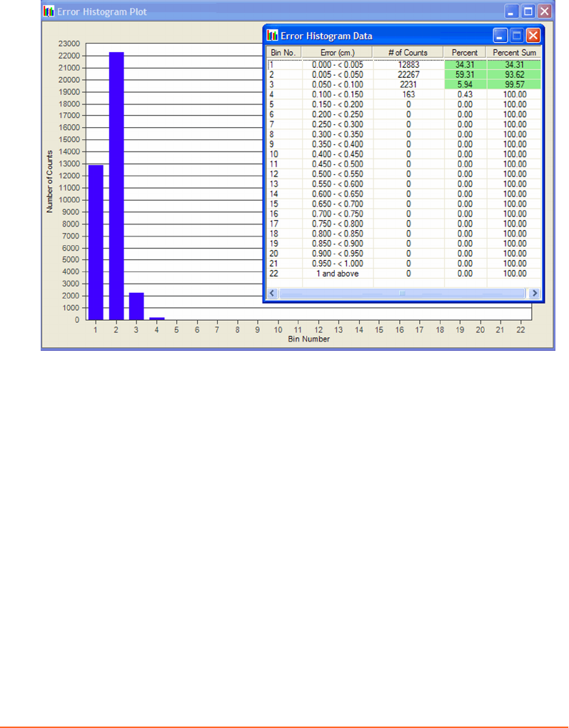
Task: Click the Percent Sum column header
Action: (x=514, y=52)
